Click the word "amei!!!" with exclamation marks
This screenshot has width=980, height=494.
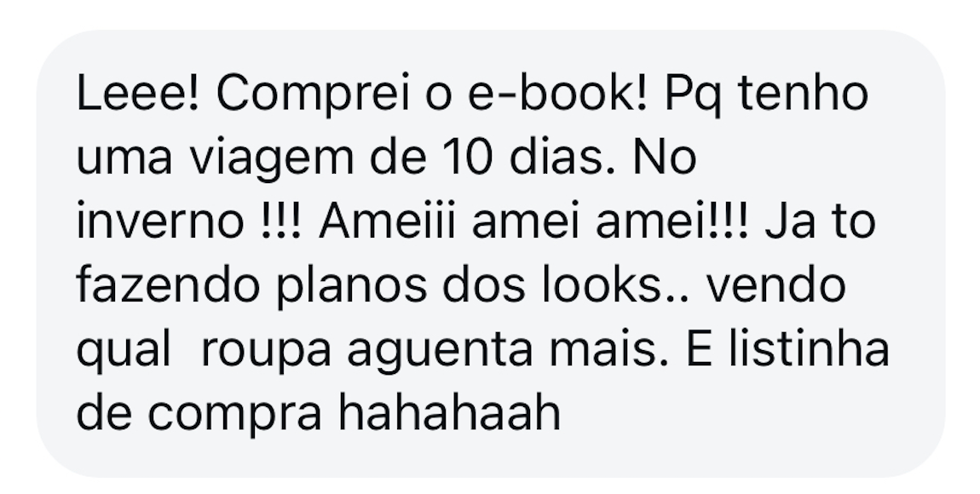672,221
